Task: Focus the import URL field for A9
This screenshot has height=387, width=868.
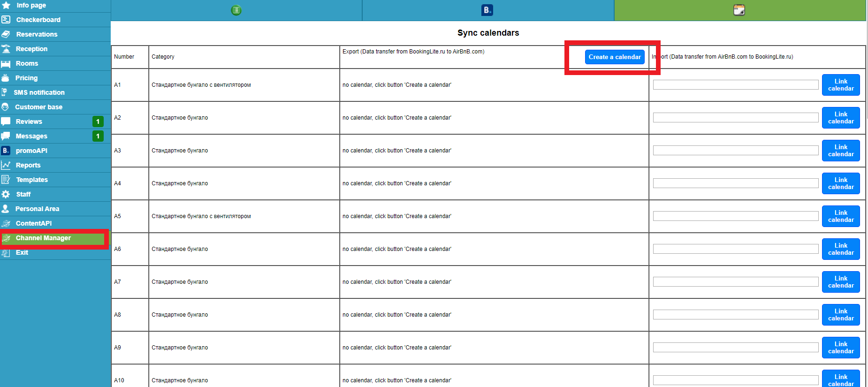Action: point(736,348)
